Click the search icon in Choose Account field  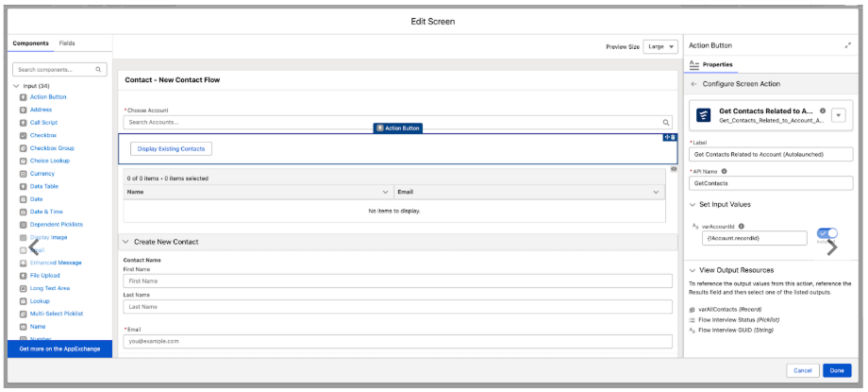pos(666,123)
